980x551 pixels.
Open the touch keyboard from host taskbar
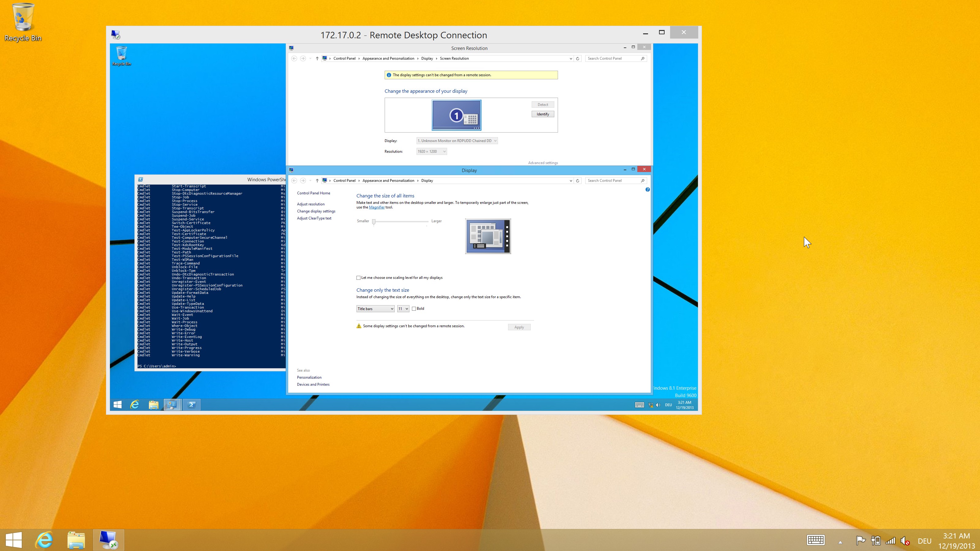815,540
